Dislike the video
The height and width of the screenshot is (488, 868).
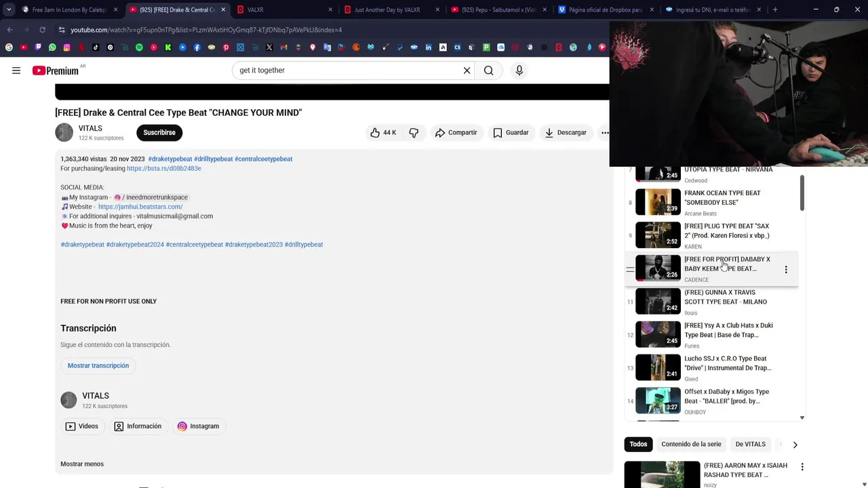pos(414,133)
